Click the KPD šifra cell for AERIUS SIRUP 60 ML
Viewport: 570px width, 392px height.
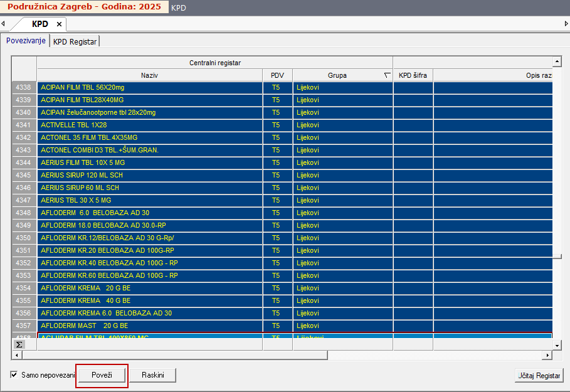click(x=413, y=188)
